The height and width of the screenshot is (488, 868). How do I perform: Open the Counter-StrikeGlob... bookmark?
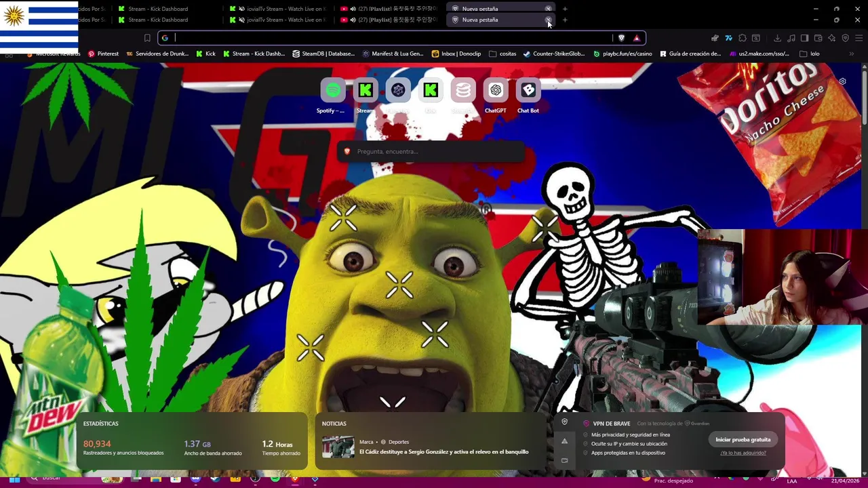click(x=554, y=54)
